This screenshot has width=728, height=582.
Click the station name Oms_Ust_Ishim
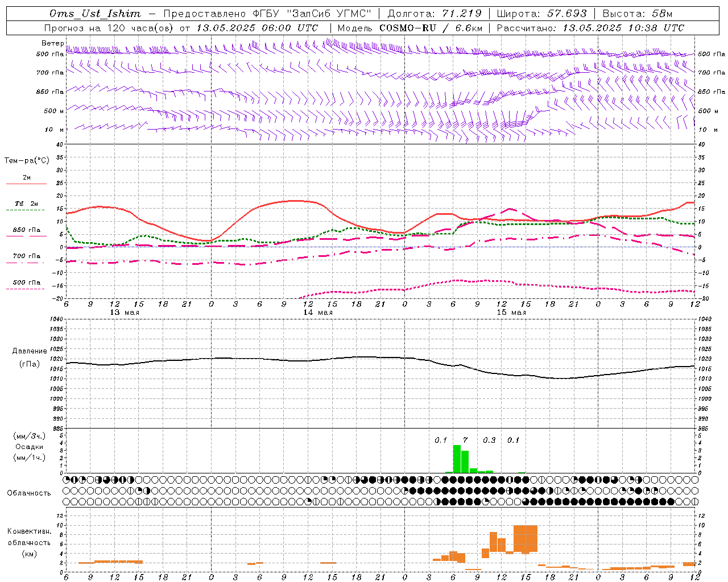tap(95, 14)
